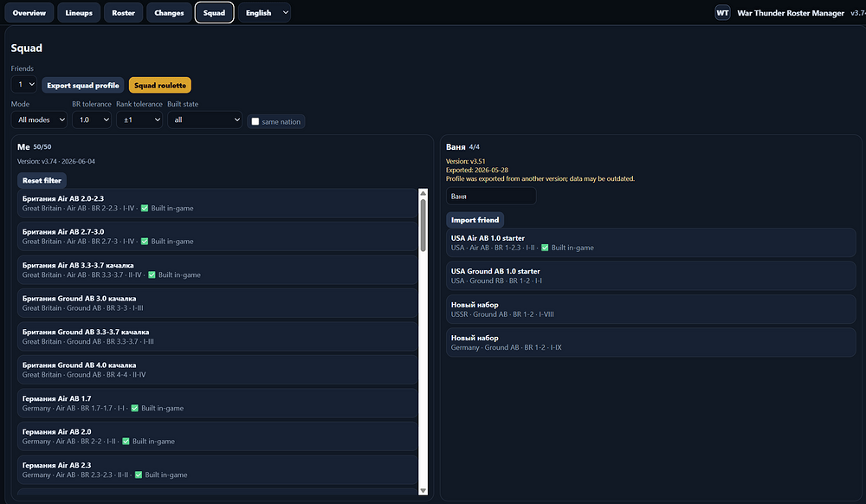Click the lineup list scrollbar up arrow
866x504 pixels.
[x=423, y=193]
